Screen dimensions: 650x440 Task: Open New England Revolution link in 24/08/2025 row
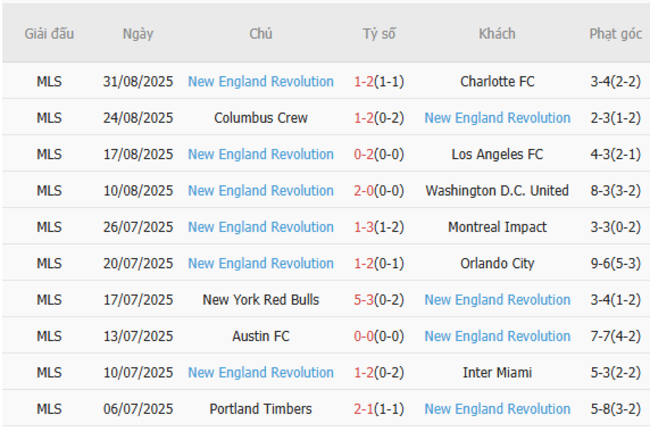(x=497, y=118)
